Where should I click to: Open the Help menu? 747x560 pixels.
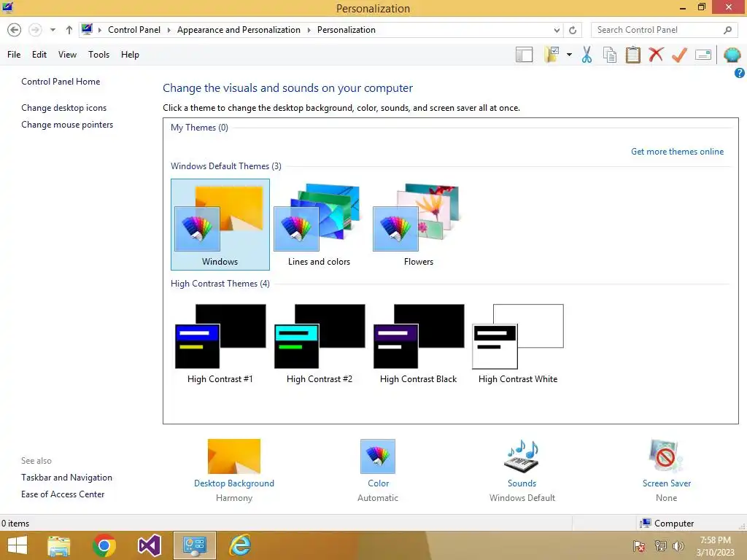[130, 55]
